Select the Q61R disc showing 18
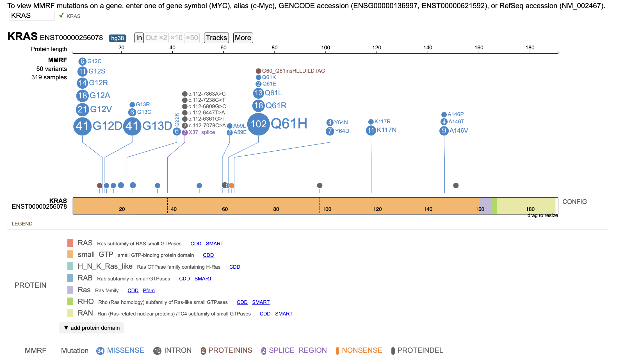The image size is (625, 364). click(258, 105)
